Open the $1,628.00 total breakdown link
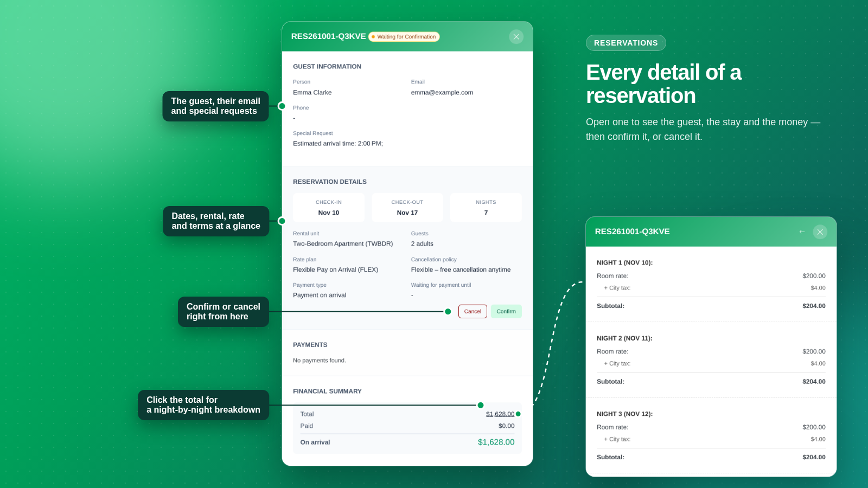This screenshot has width=868, height=488. 500,414
